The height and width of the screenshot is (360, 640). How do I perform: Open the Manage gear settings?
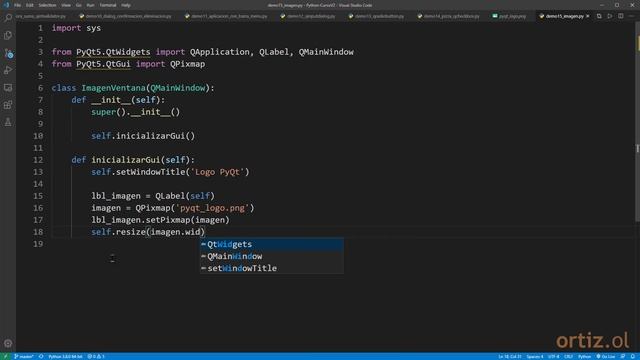(8, 343)
